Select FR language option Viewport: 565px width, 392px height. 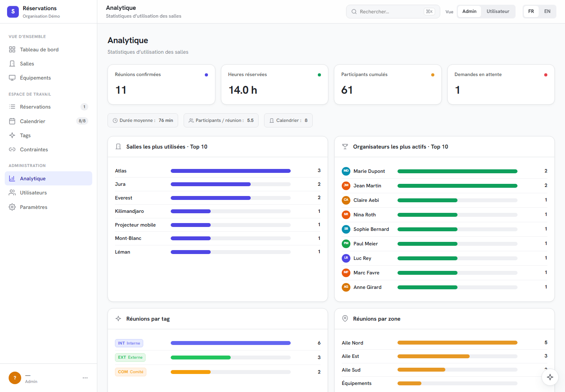pos(531,11)
